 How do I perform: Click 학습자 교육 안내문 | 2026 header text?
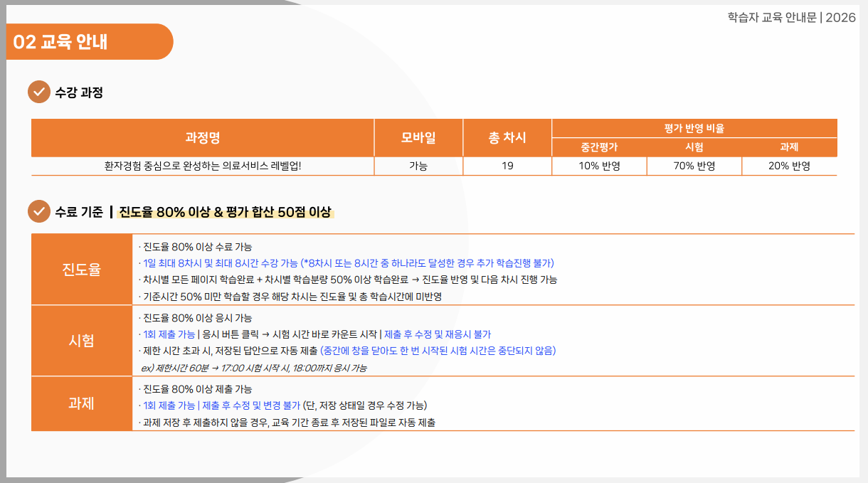click(x=791, y=17)
